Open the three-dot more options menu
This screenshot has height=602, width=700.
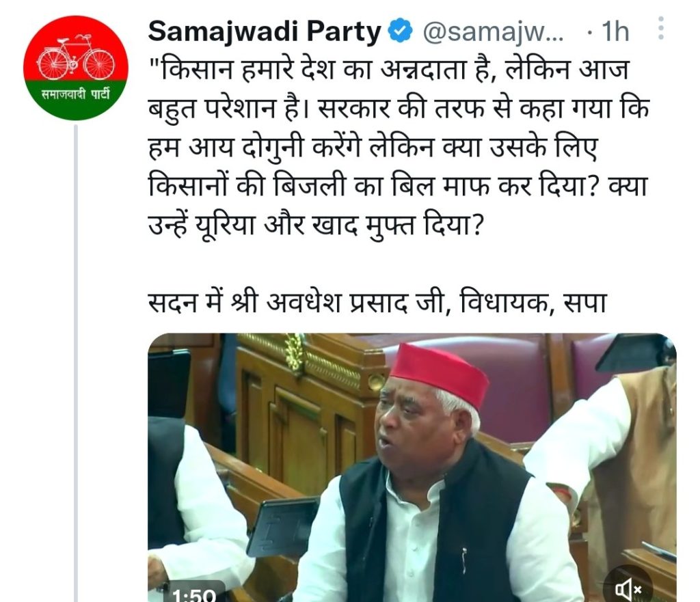click(x=661, y=29)
